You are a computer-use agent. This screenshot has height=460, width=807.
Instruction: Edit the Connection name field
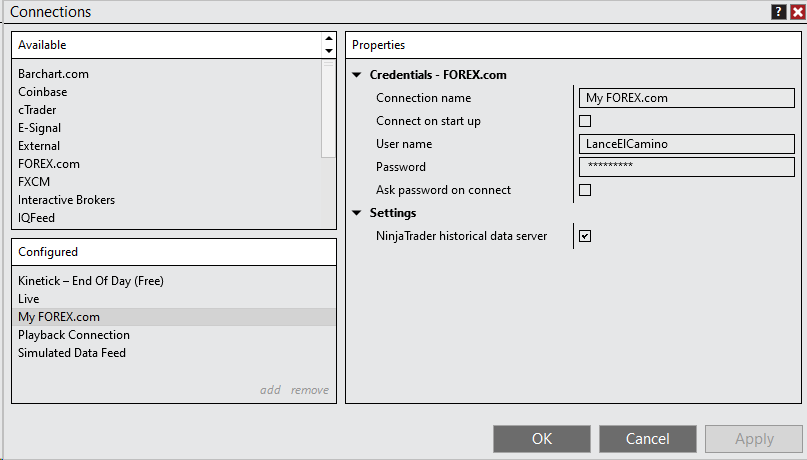click(687, 98)
